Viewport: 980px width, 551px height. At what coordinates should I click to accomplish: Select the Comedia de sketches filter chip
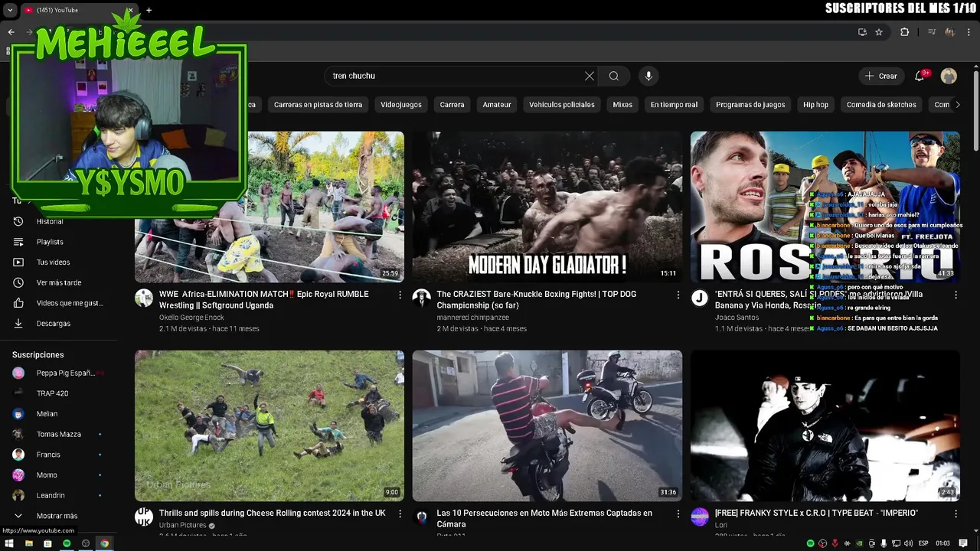click(x=881, y=105)
